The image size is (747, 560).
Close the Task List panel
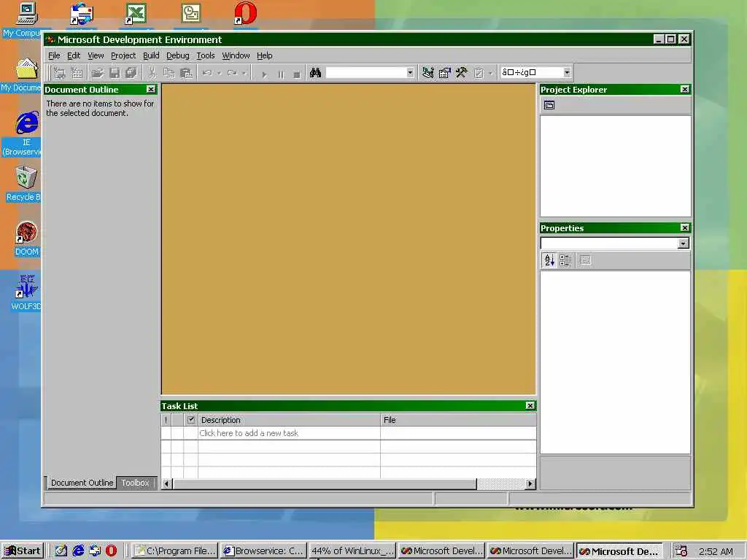(530, 405)
